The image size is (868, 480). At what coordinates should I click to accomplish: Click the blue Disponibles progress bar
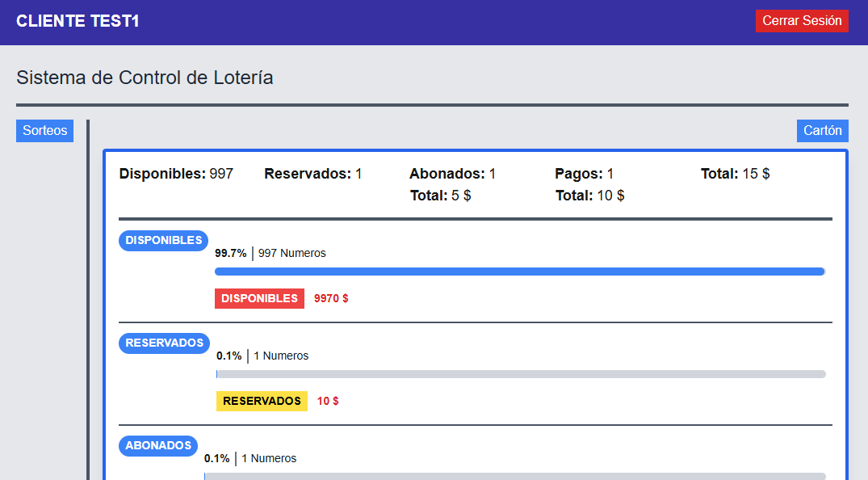tap(519, 272)
